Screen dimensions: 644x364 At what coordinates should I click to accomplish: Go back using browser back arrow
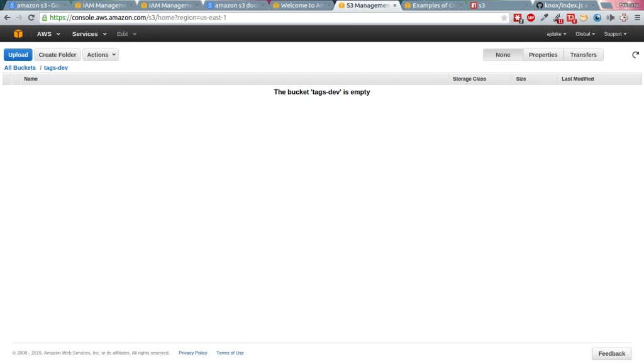coord(7,18)
